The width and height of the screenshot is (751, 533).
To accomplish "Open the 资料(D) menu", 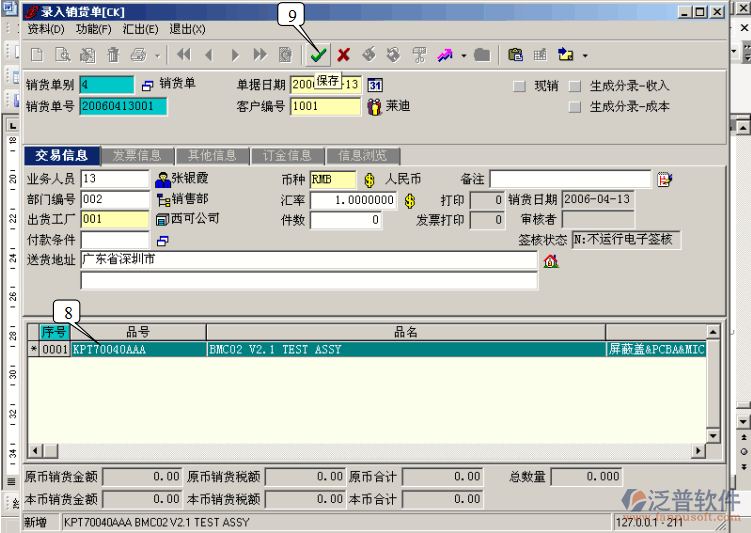I will (x=46, y=29).
